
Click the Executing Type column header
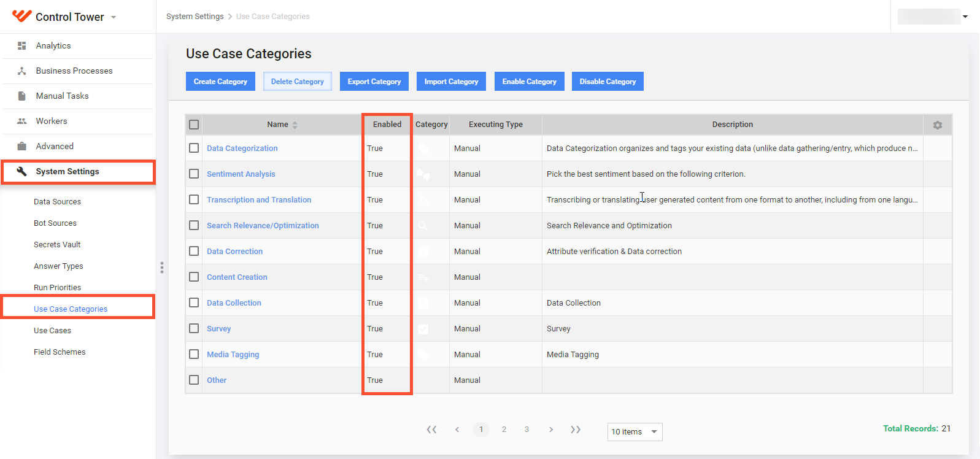[x=496, y=124]
